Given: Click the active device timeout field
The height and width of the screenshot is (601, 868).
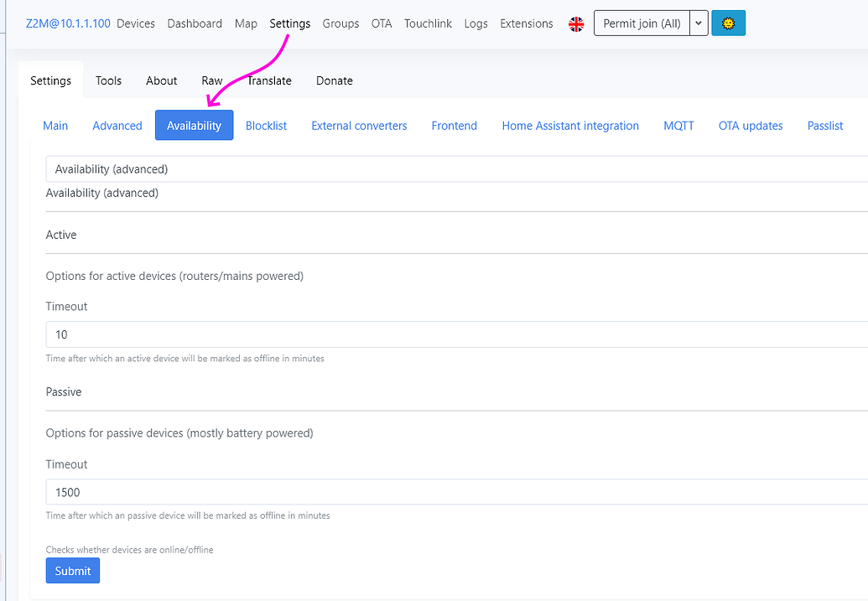Looking at the screenshot, I should tap(335, 334).
